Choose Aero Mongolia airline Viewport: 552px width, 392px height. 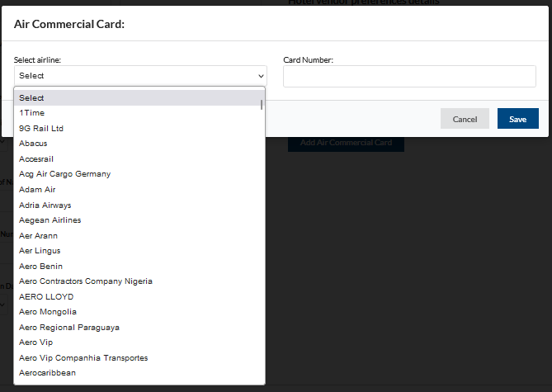point(139,313)
